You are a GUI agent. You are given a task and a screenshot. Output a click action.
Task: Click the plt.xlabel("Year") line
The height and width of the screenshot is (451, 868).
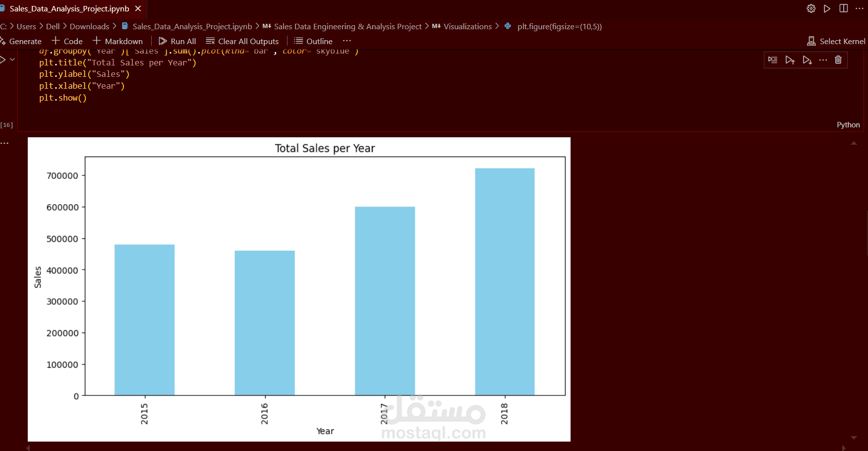tap(82, 86)
